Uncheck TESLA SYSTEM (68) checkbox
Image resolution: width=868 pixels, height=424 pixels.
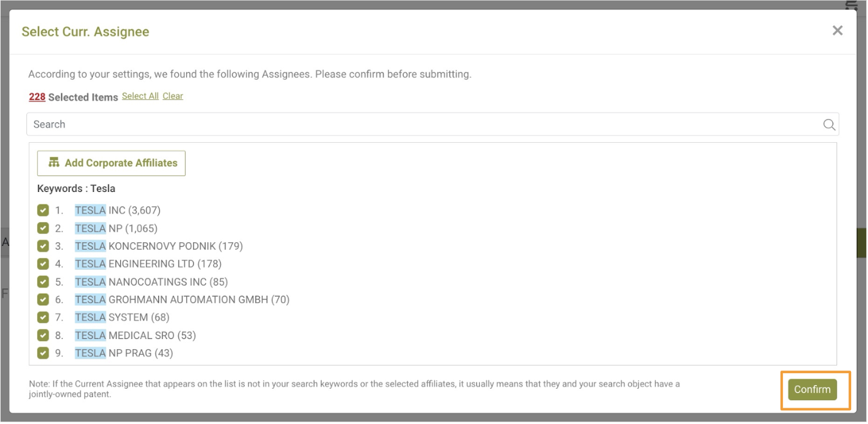[x=43, y=317]
